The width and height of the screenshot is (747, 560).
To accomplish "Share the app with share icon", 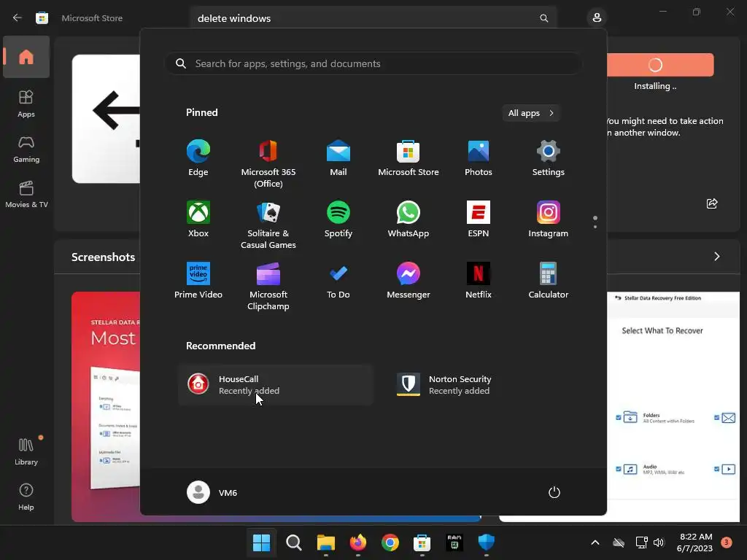I will [712, 204].
